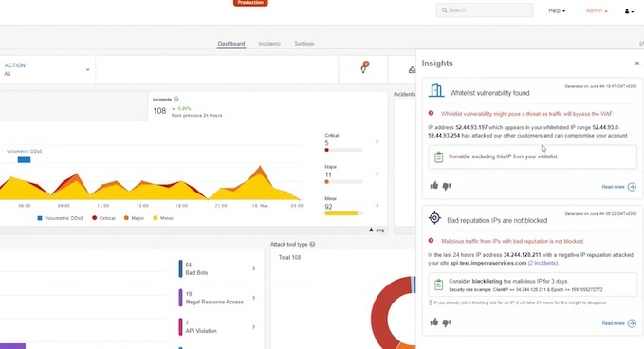Switch to the Incidents tab
The height and width of the screenshot is (349, 644).
pos(269,44)
